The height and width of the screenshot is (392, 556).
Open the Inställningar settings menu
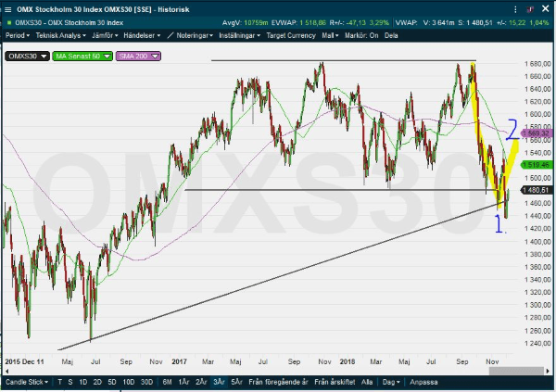click(240, 35)
